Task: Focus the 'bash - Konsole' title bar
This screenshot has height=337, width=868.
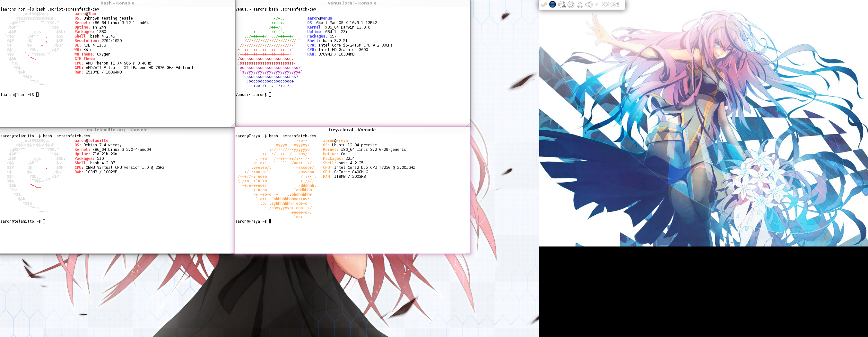Action: tap(117, 3)
